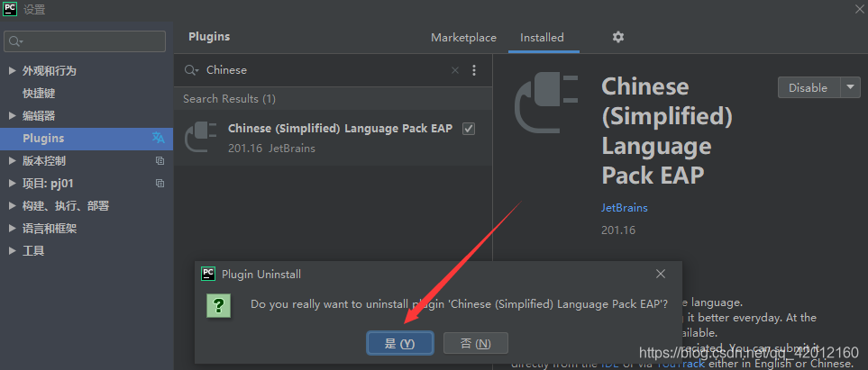Expand the 语言和框架 section
Screen dimensions: 868x370
13,229
